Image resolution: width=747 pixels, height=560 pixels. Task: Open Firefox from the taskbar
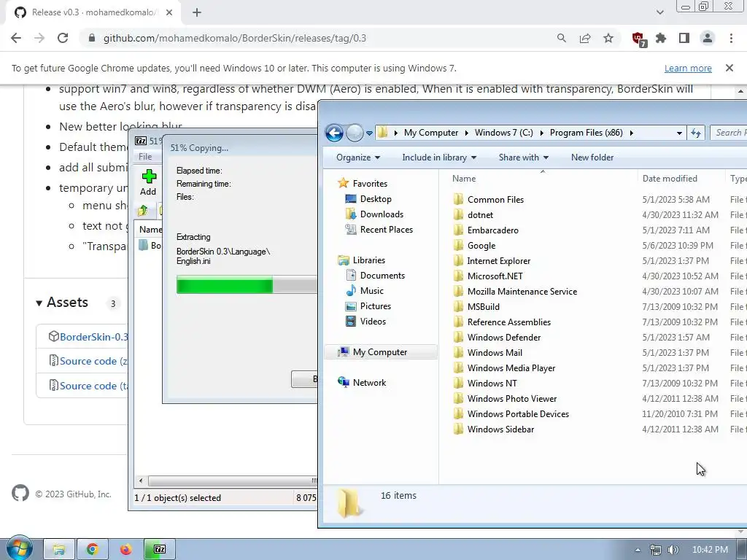tap(125, 550)
